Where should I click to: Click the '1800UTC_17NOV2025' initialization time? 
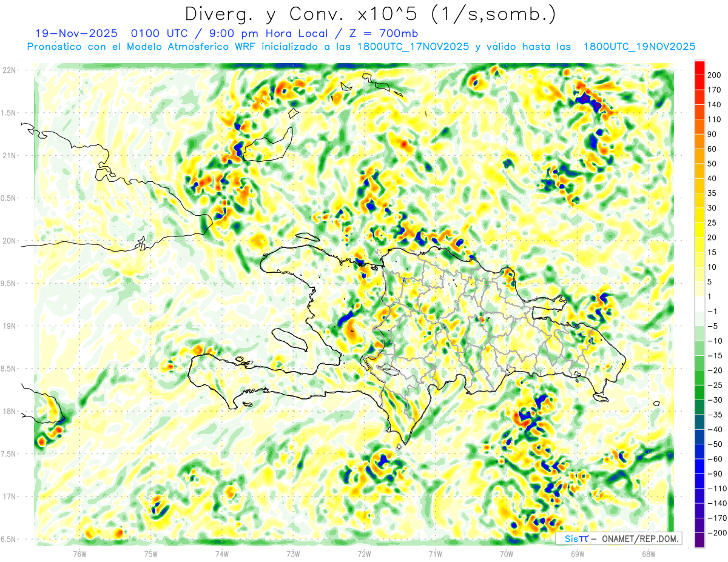point(414,47)
